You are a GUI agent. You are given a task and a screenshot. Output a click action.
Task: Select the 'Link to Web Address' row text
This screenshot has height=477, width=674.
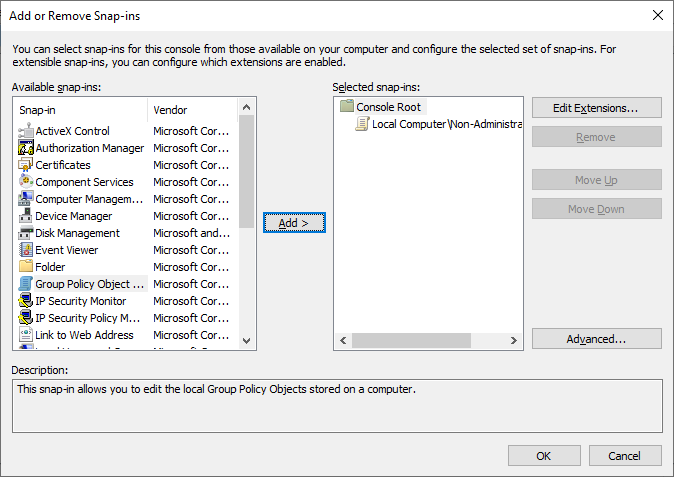tap(84, 335)
